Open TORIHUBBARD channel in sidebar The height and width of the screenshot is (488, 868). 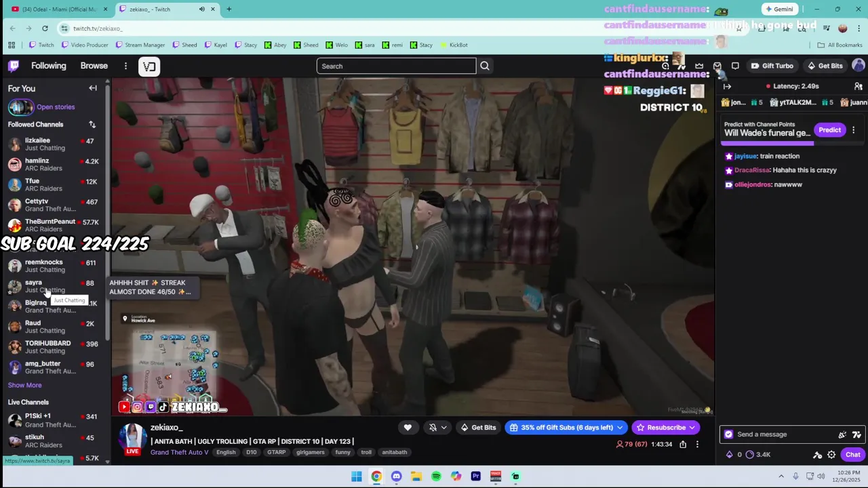(x=54, y=347)
